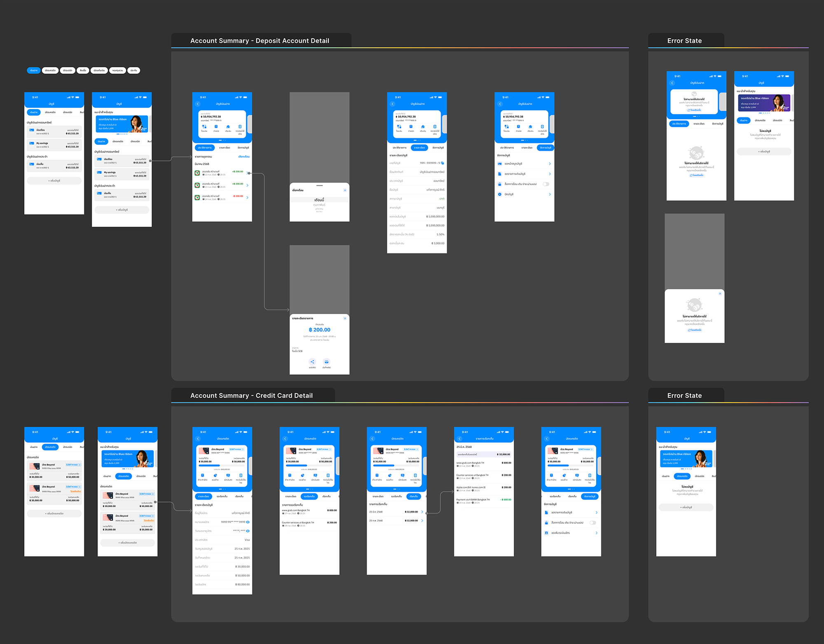Viewport: 824px width, 644px height.
Task: Click passbook icon in deposit manage-account list
Action: 500,164
